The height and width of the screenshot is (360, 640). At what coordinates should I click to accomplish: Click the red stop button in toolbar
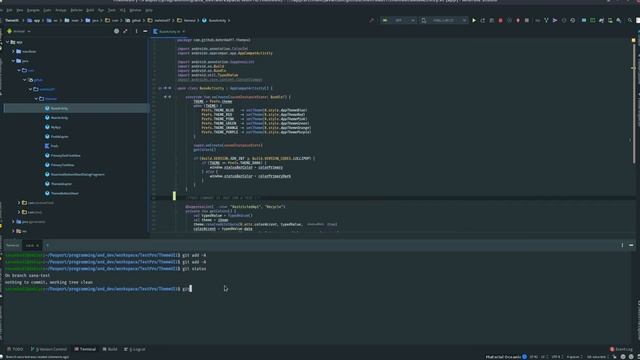[500, 20]
